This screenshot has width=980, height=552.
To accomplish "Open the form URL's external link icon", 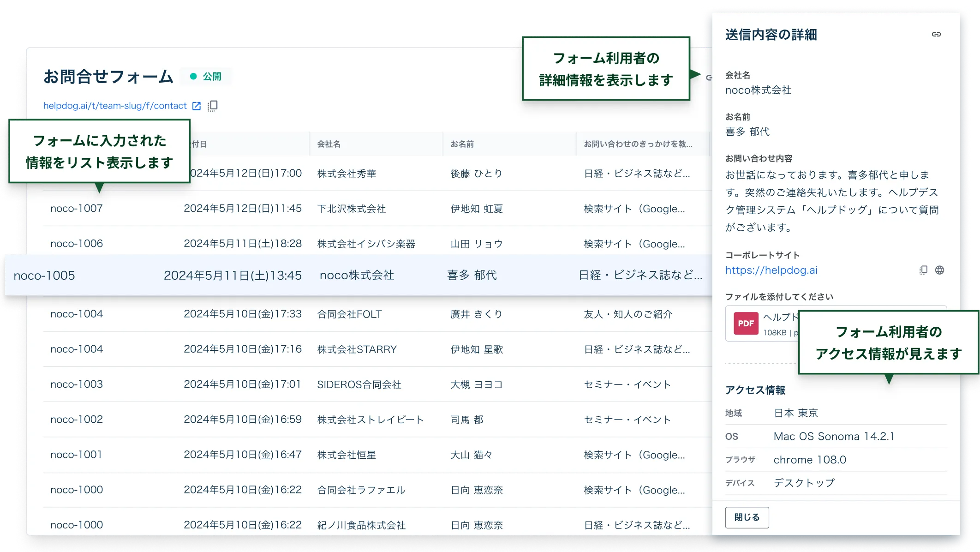I will [x=197, y=106].
